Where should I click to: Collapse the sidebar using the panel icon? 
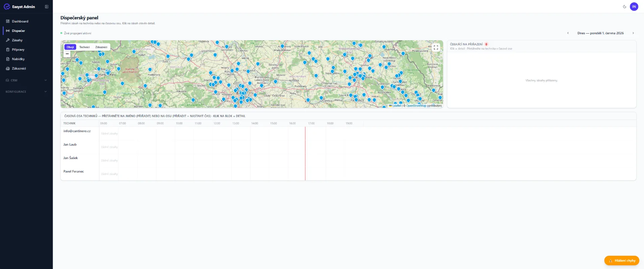(x=47, y=6)
